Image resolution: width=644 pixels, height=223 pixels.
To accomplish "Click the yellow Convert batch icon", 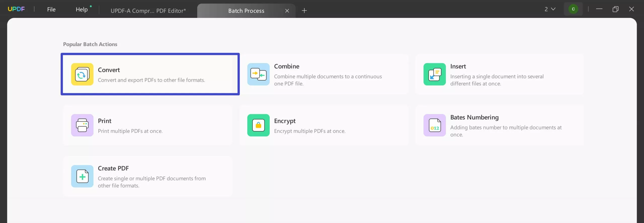I will click(x=82, y=74).
